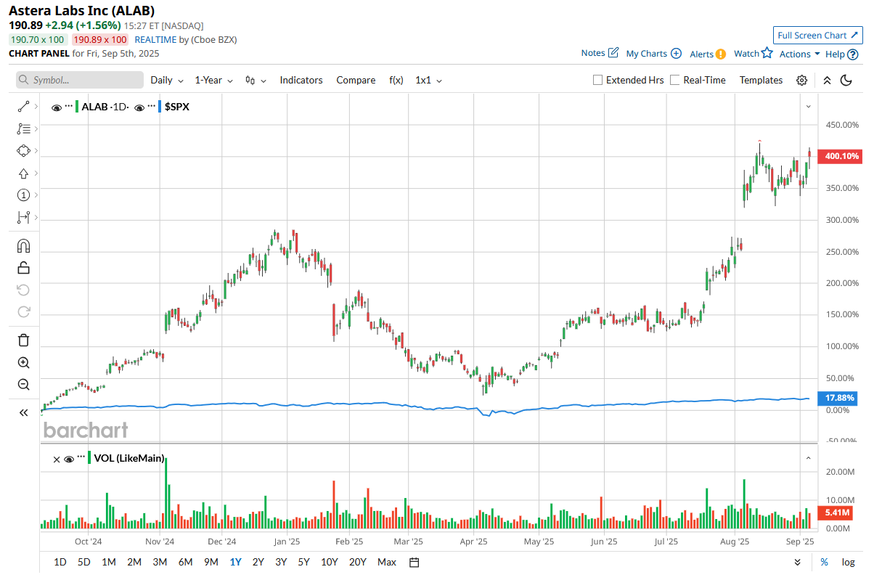Screen dimensions: 882x588
Task: Click the $SPX blue color swatch
Action: [x=160, y=107]
